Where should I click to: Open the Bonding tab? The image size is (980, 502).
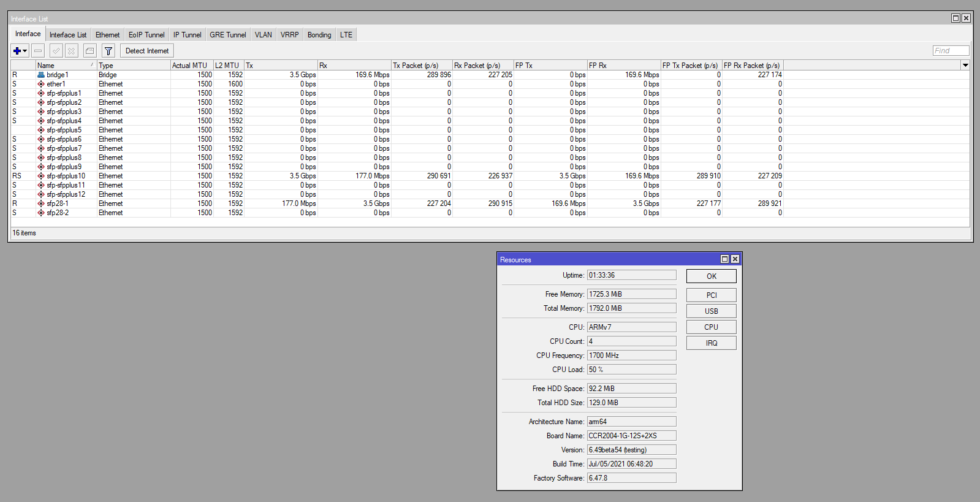pyautogui.click(x=319, y=35)
